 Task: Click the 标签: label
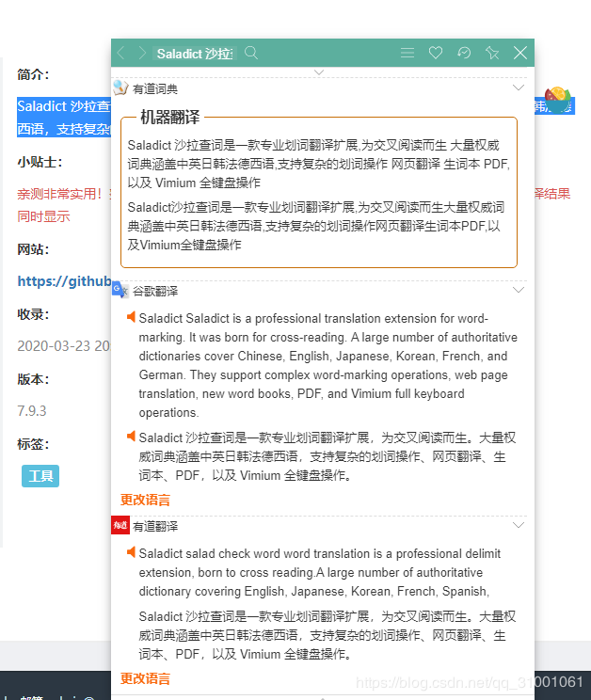[33, 444]
